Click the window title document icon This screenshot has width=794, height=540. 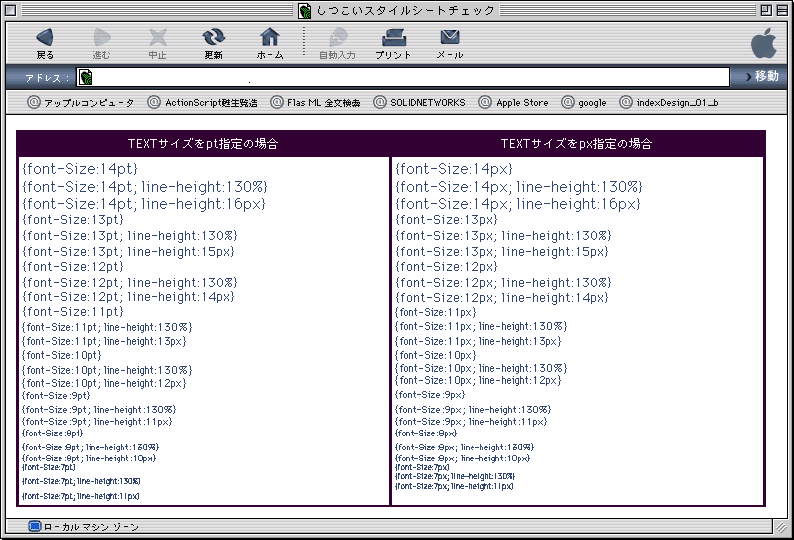pos(304,10)
